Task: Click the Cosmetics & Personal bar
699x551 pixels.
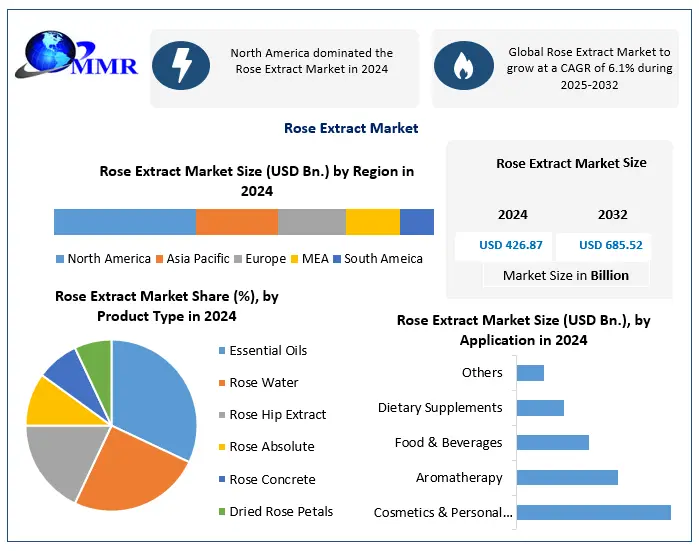Action: tap(593, 512)
